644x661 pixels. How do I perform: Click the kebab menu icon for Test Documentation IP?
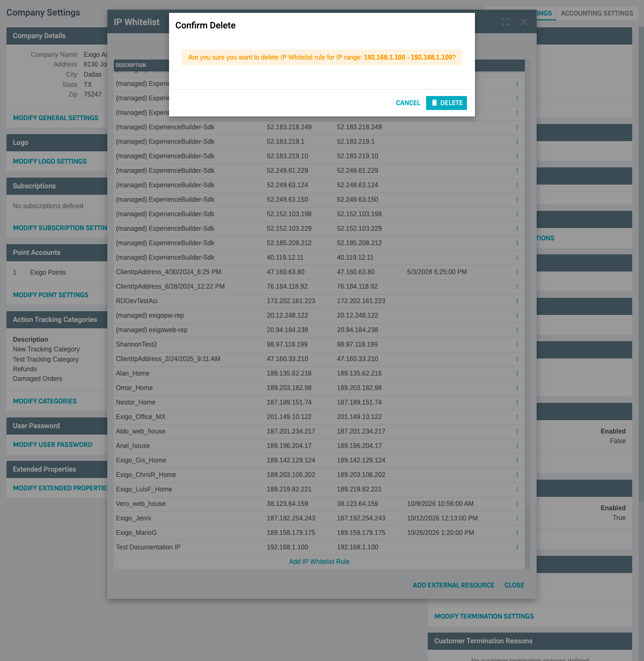[517, 547]
